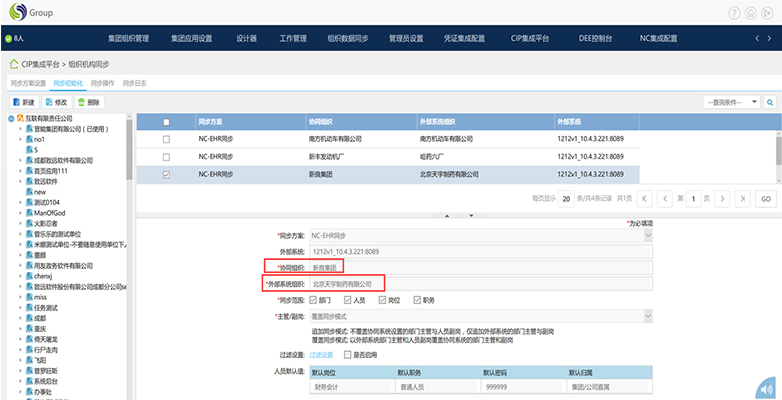Viewport: 782px width, 400px height.
Task: Switch to the 同步日志 tab
Action: (x=134, y=83)
